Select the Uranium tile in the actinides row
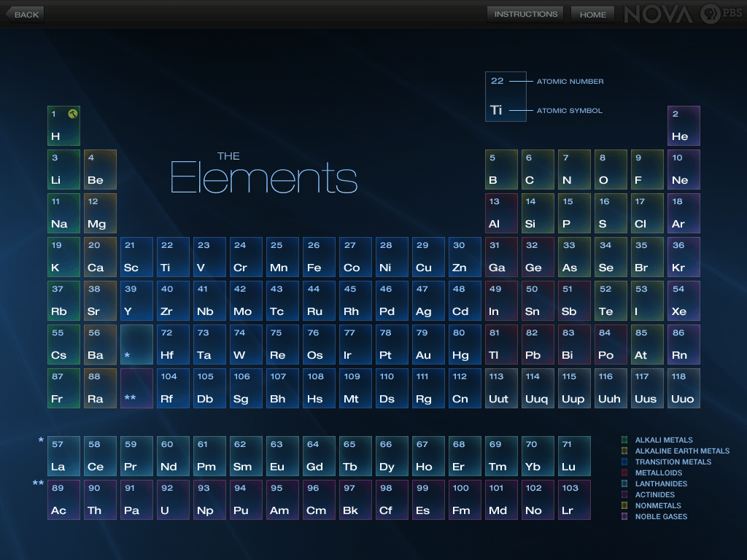The height and width of the screenshot is (560, 747). [x=173, y=499]
